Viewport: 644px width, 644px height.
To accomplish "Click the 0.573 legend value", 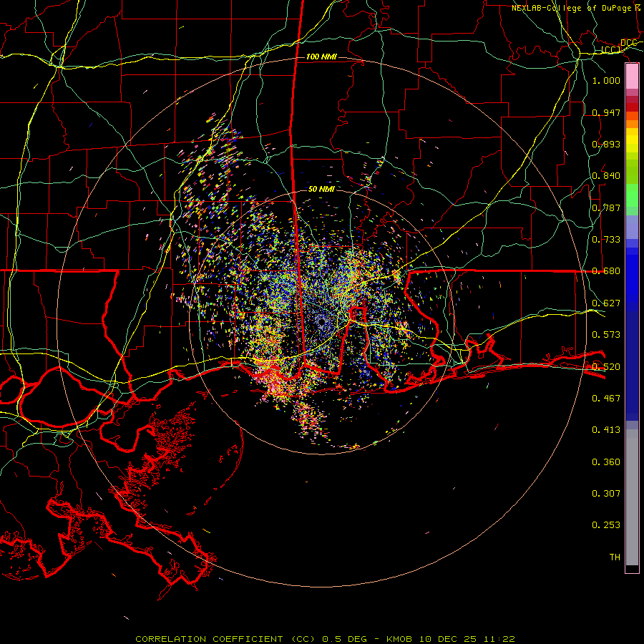I will pyautogui.click(x=606, y=335).
